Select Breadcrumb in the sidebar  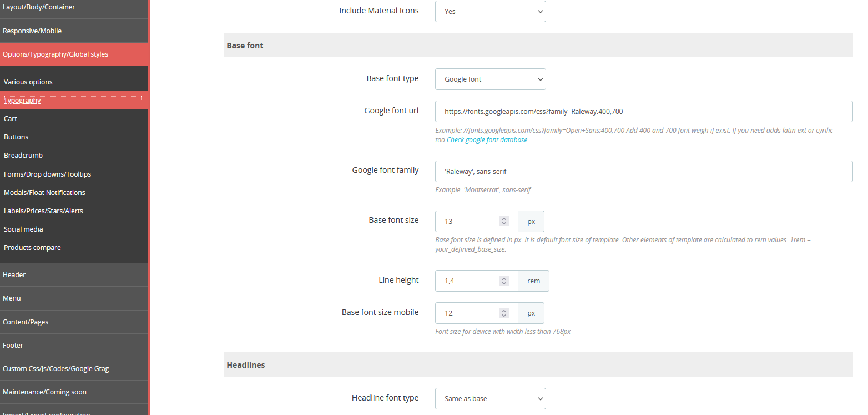(x=23, y=155)
